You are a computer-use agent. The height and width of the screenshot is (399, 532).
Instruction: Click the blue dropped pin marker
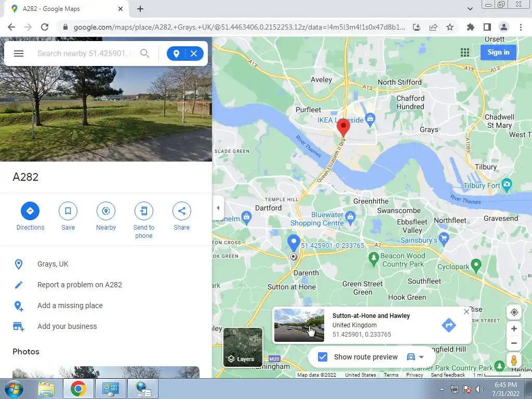(294, 243)
